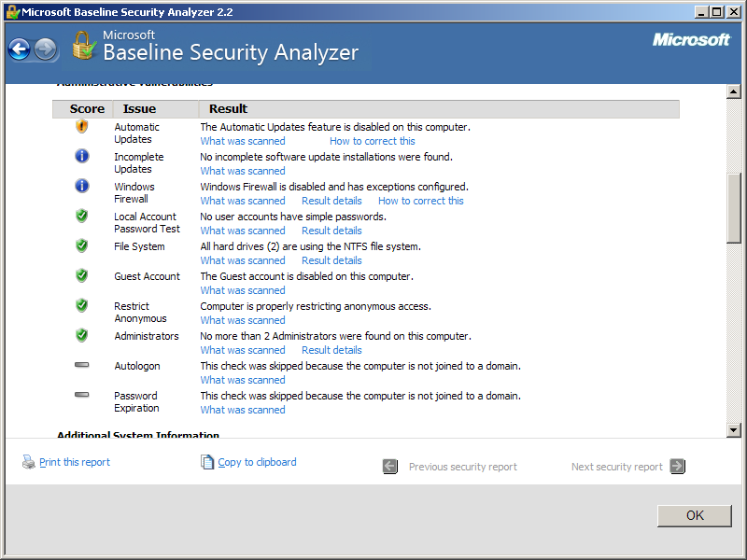The width and height of the screenshot is (747, 560).
Task: Open What was scanned for File System
Action: 243,260
